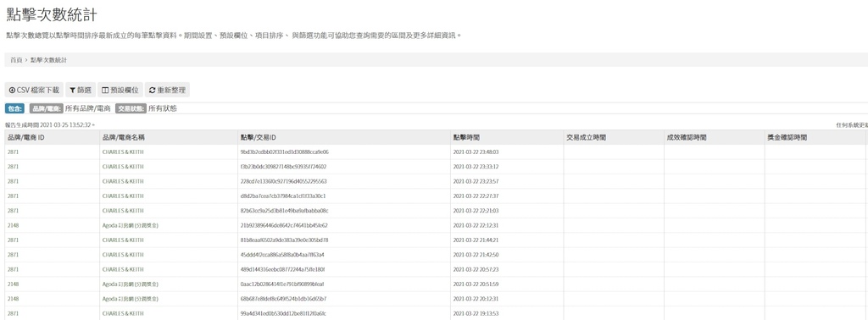Image resolution: width=868 pixels, height=320 pixels.
Task: Open the 篩選 filter button
Action: 81,90
